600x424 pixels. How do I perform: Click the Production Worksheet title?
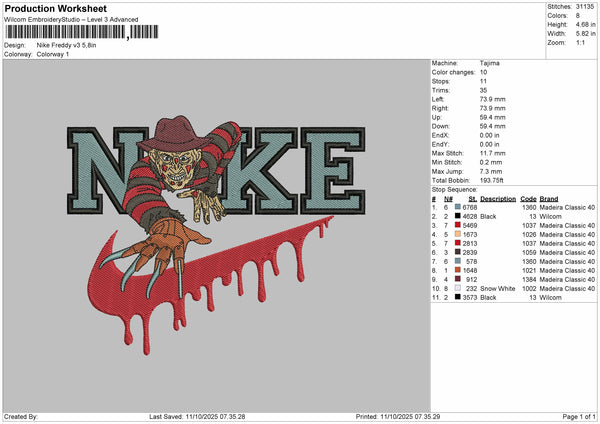coord(55,8)
